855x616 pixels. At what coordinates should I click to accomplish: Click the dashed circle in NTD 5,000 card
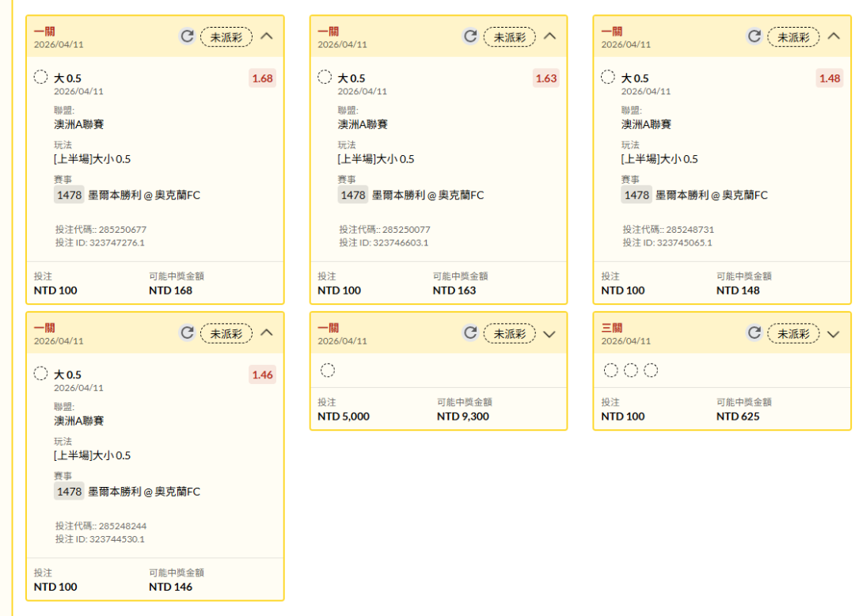pyautogui.click(x=328, y=371)
